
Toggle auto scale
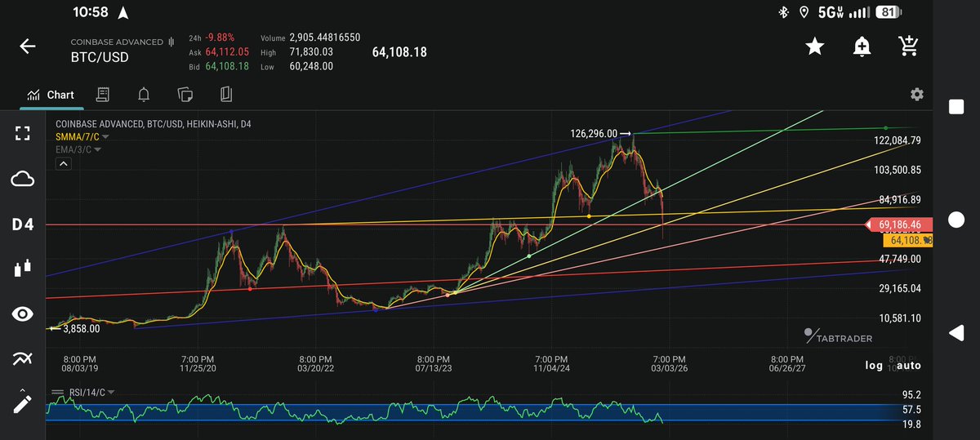pos(908,365)
